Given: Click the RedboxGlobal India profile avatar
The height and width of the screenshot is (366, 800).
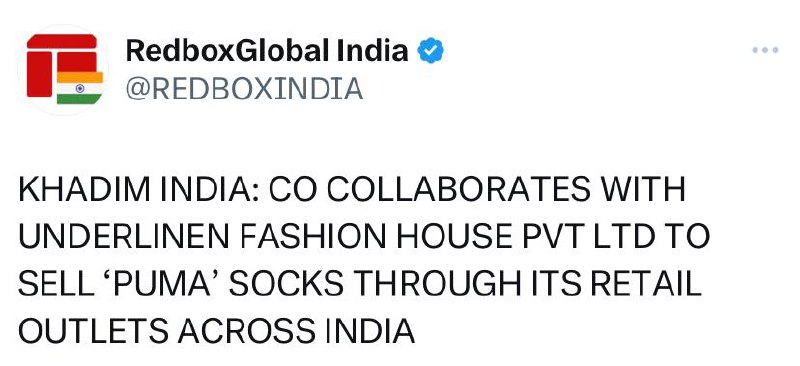Looking at the screenshot, I should coord(63,70).
